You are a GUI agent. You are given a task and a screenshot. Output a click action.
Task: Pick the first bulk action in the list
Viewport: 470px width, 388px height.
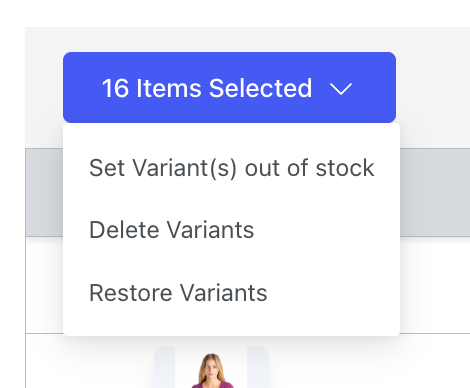[232, 168]
